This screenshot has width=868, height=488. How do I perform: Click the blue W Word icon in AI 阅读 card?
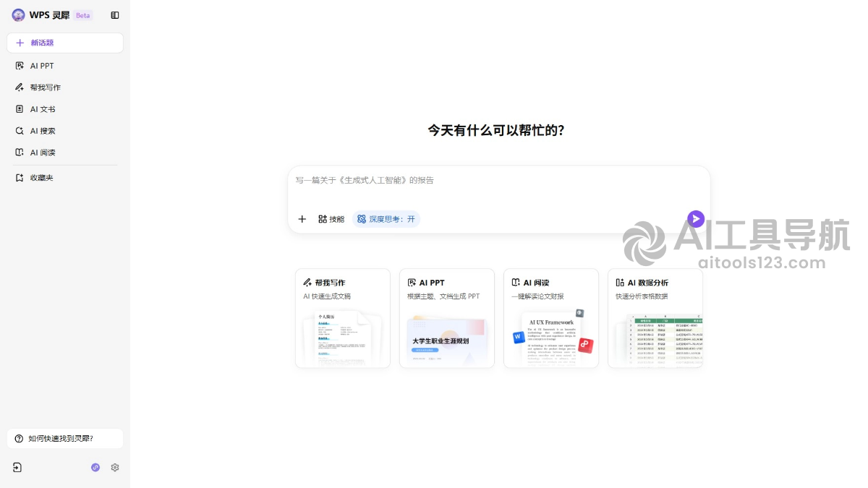click(x=518, y=338)
